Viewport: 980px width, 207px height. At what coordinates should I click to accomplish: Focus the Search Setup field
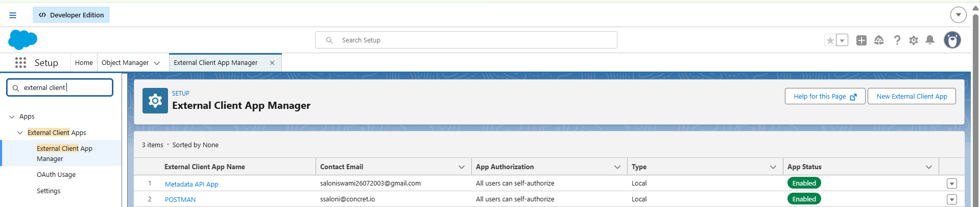click(x=466, y=40)
